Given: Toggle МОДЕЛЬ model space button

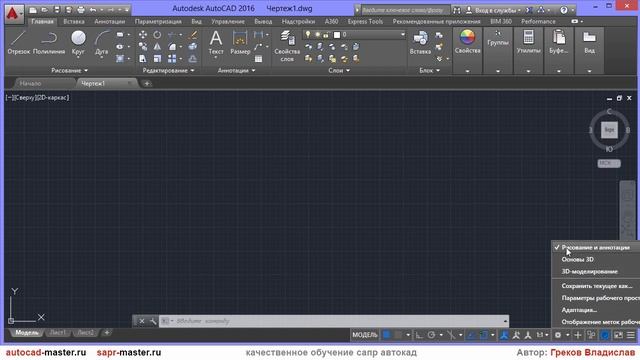Looking at the screenshot, I should [x=365, y=335].
